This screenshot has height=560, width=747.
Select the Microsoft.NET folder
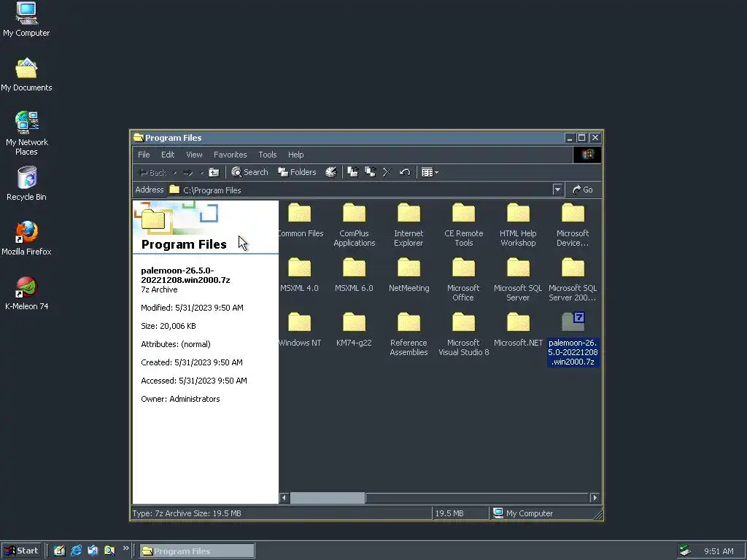pyautogui.click(x=519, y=330)
